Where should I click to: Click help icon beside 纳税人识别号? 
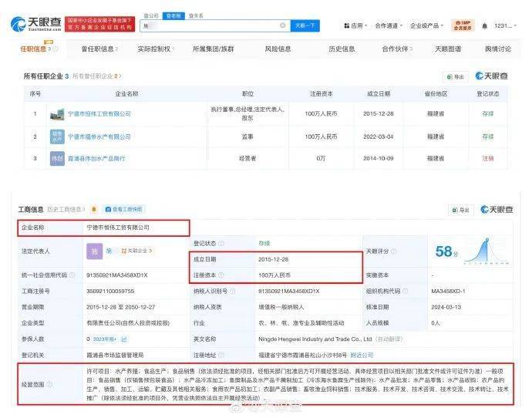[232, 291]
